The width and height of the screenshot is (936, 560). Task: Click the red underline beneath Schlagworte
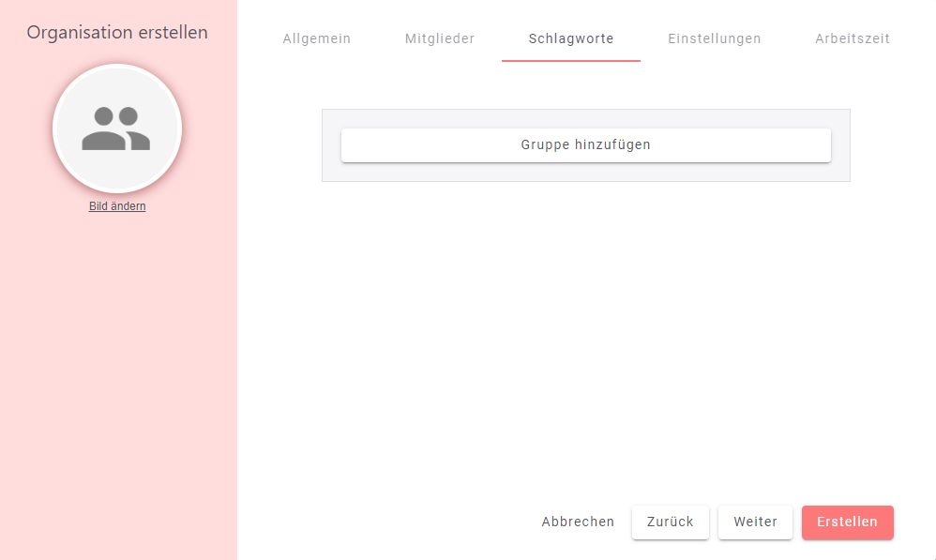coord(571,60)
